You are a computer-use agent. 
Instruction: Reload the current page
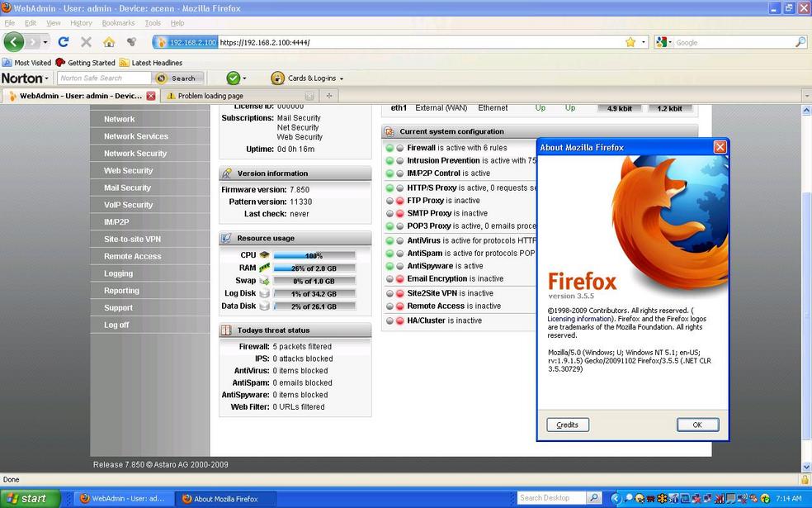point(64,42)
